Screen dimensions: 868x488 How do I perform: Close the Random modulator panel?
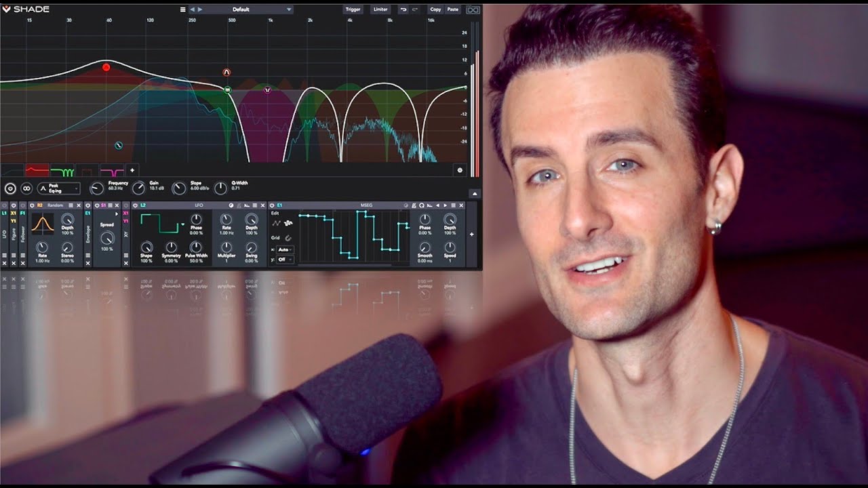tap(79, 205)
